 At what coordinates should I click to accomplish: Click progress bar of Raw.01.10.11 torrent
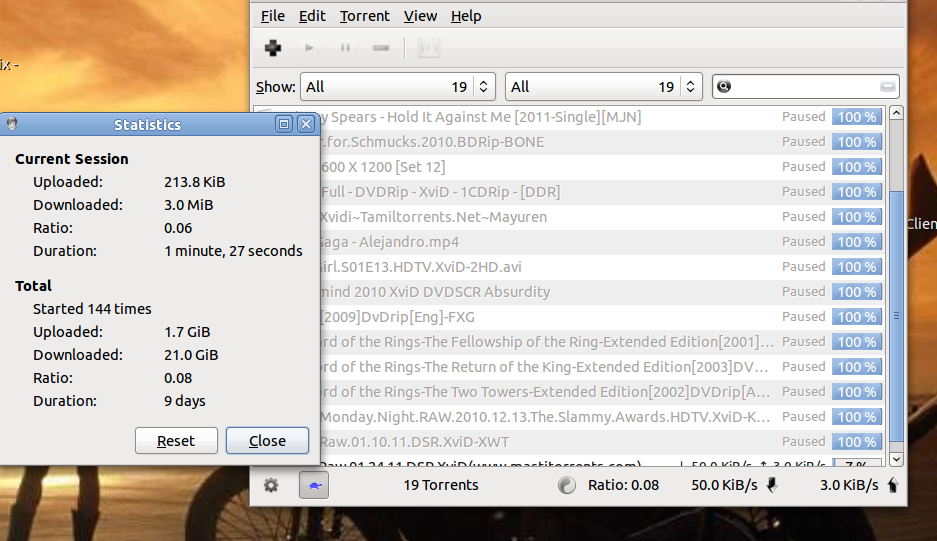857,442
